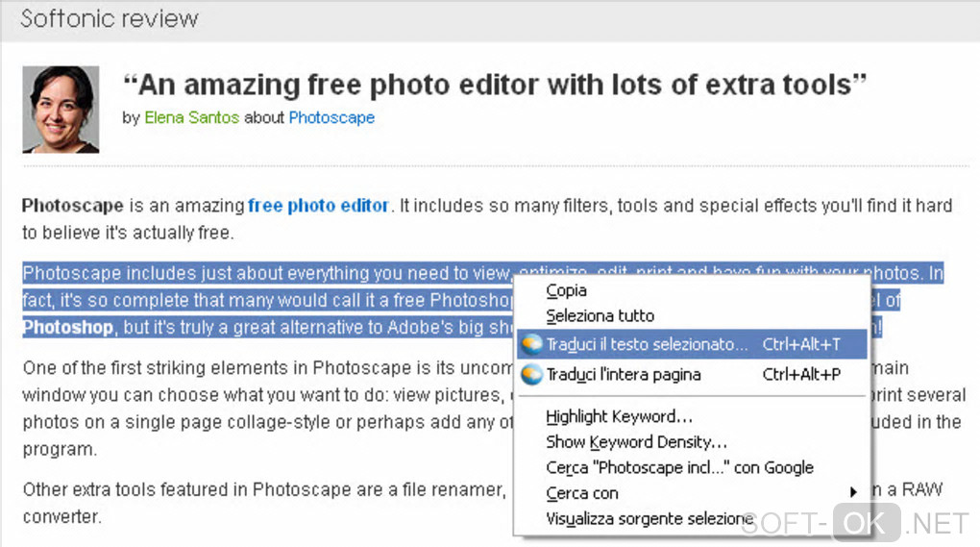Click the globe icon beside Traduci l'intera pagina
Screen dimensions: 980x547
[x=531, y=375]
